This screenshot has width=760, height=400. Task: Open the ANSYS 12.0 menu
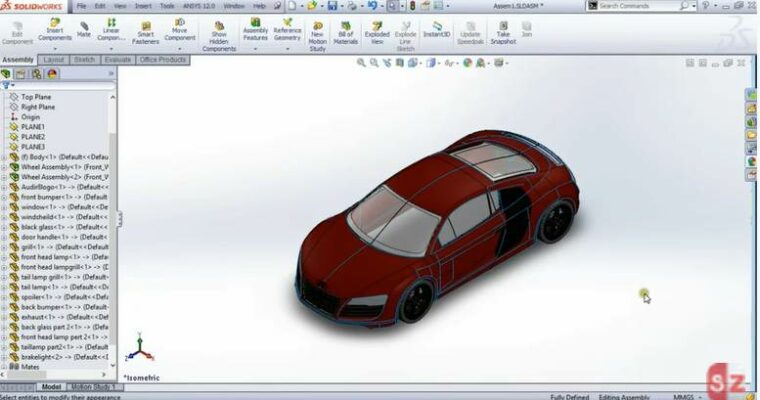(199, 6)
